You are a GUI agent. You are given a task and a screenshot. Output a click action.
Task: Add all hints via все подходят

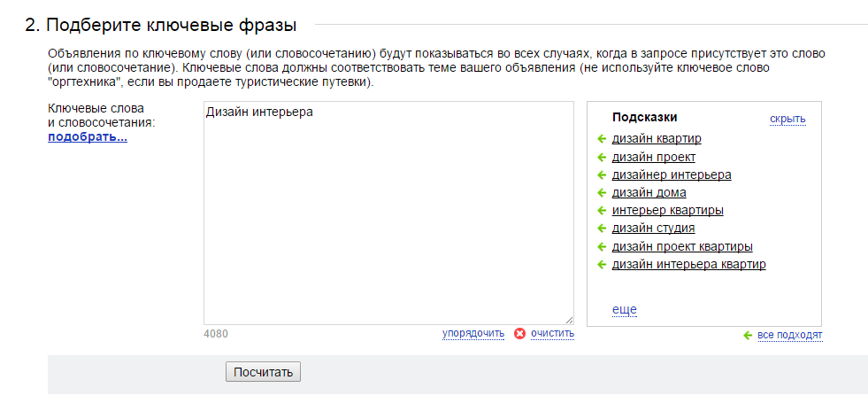click(x=790, y=335)
